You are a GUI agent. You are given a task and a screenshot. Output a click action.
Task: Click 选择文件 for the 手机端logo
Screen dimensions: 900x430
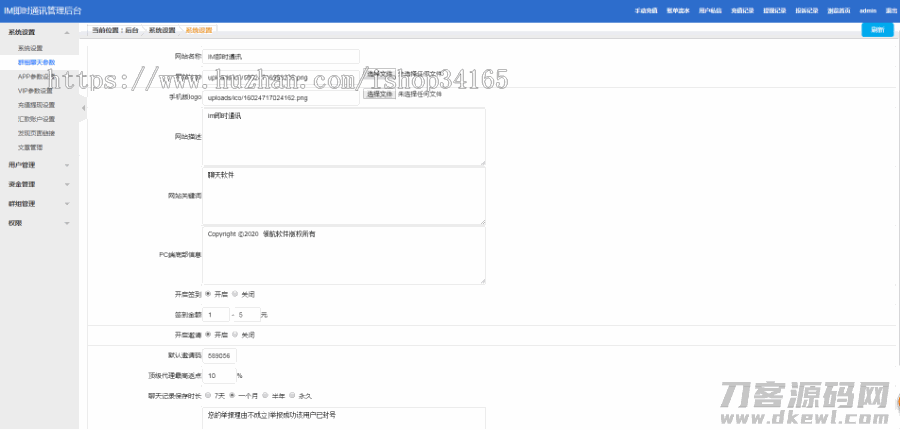379,95
